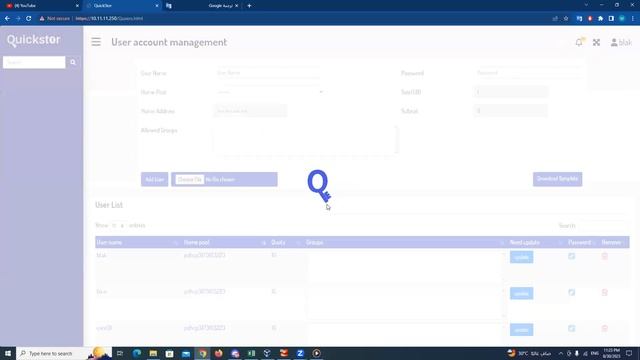Open the Chrome three-dot menu
The height and width of the screenshot is (360, 640).
(x=633, y=18)
